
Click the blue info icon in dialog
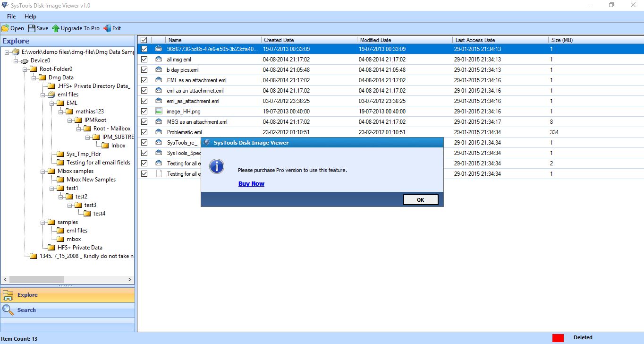217,166
